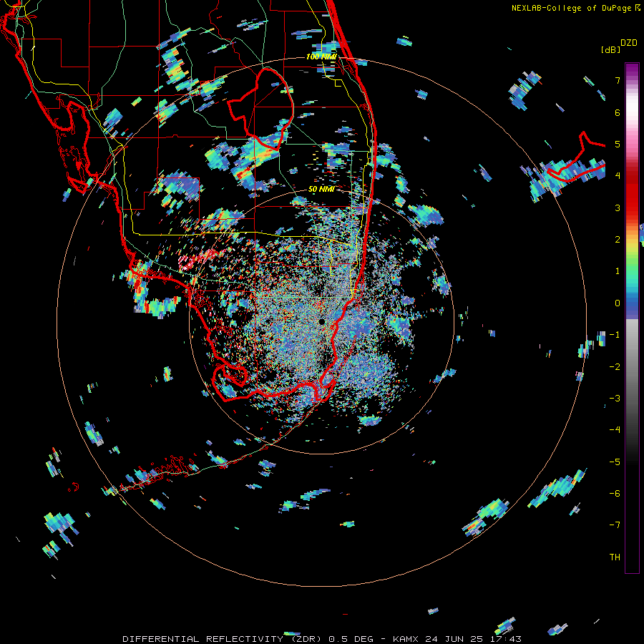
Task: Click the -5 value on the color scale
Action: [615, 462]
